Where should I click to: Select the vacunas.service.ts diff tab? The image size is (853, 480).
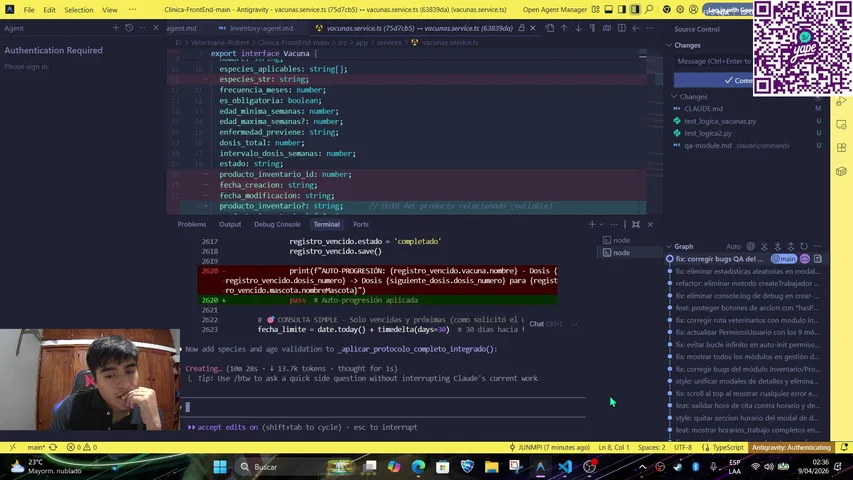point(419,28)
